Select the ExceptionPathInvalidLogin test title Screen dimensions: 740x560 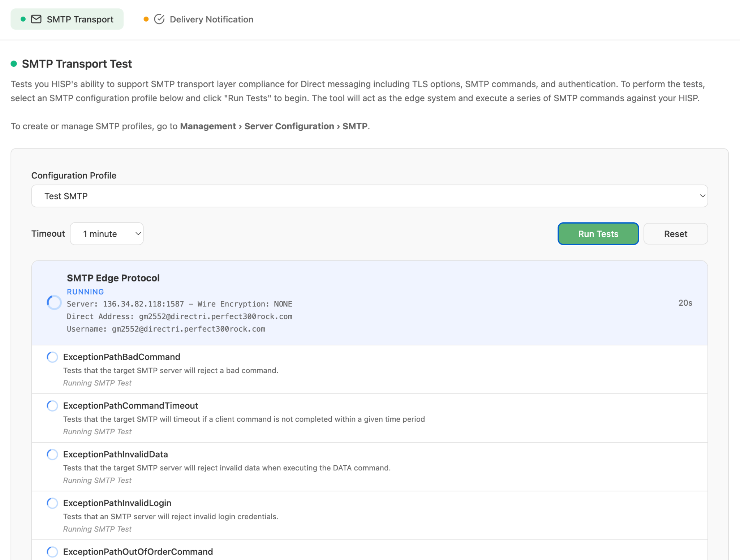click(x=117, y=503)
